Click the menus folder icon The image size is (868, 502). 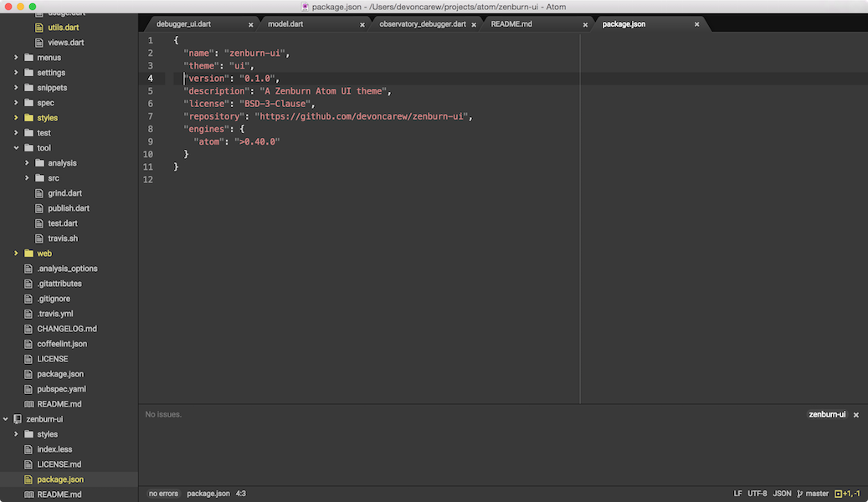click(x=28, y=57)
